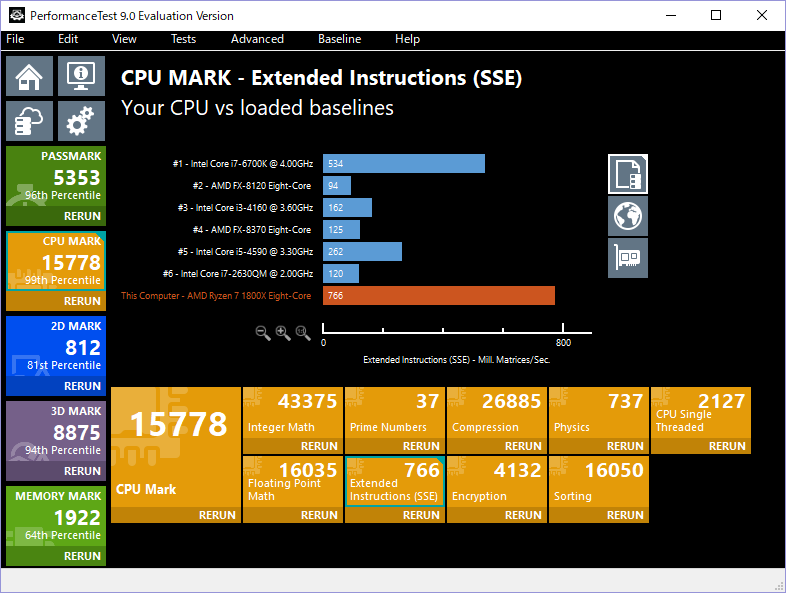Open the globe online comparison icon

628,216
